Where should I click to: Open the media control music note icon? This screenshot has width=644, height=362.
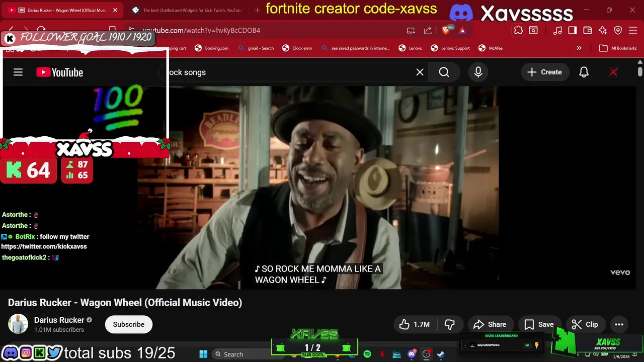pyautogui.click(x=557, y=31)
